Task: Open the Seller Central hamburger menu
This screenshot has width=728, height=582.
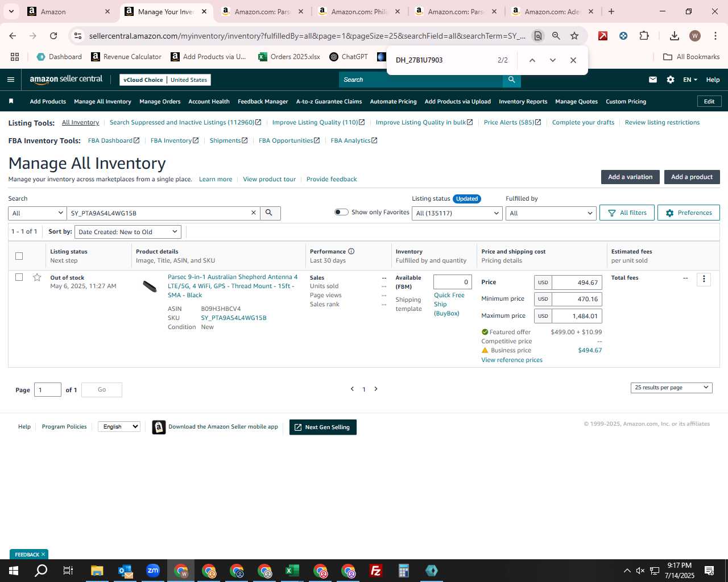Action: coord(10,80)
